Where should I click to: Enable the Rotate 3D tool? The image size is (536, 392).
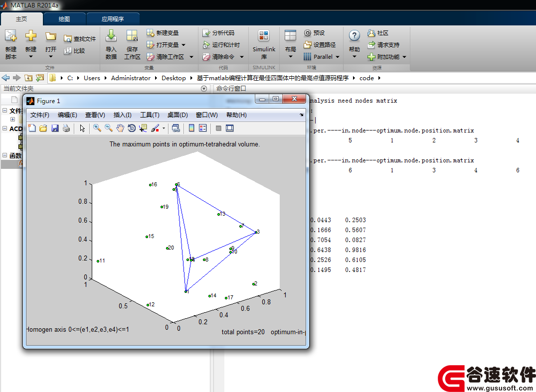coord(132,129)
